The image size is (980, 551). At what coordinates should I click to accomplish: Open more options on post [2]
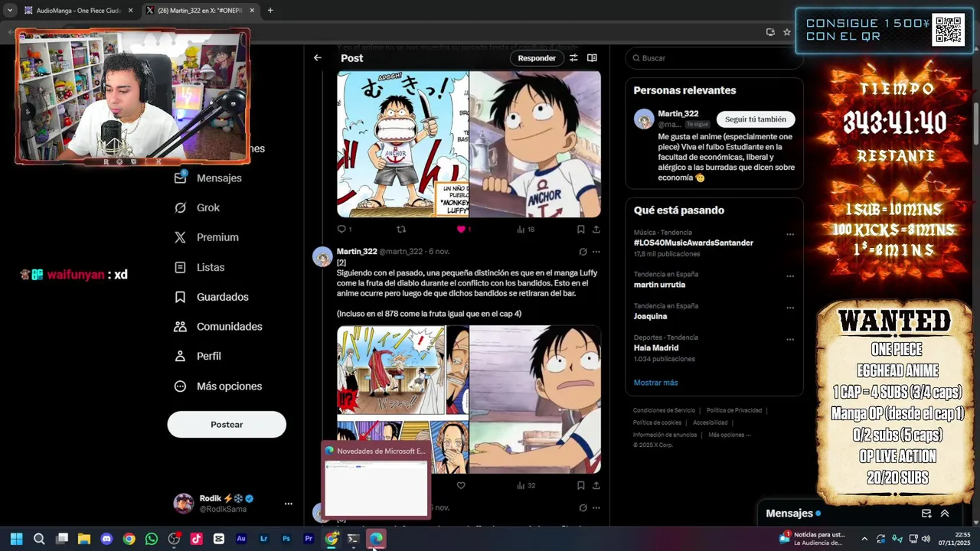[596, 252]
